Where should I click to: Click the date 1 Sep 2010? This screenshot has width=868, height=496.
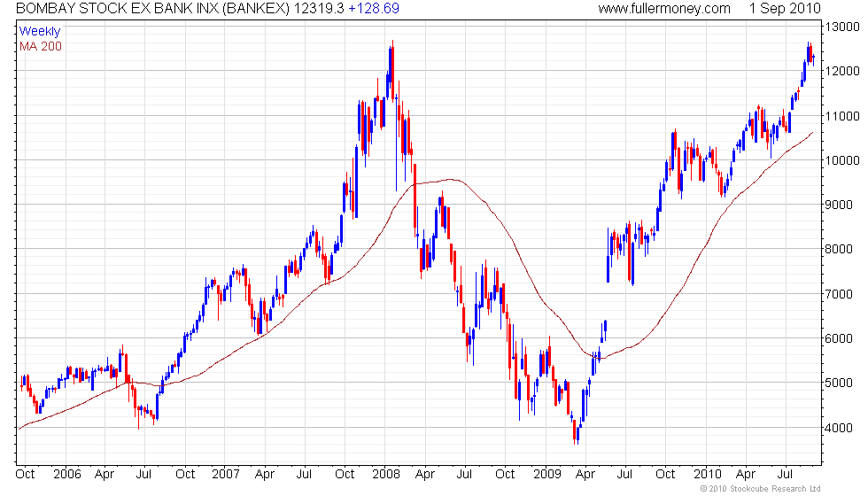[785, 8]
